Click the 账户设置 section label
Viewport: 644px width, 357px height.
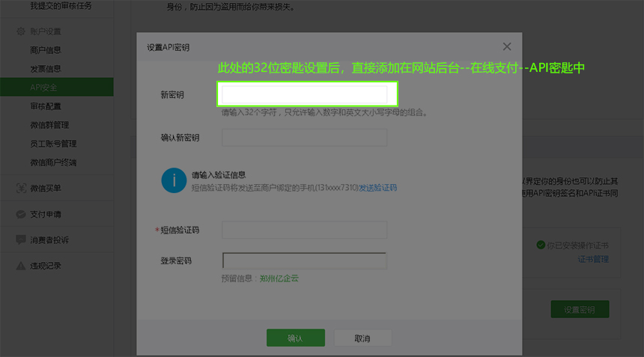46,31
